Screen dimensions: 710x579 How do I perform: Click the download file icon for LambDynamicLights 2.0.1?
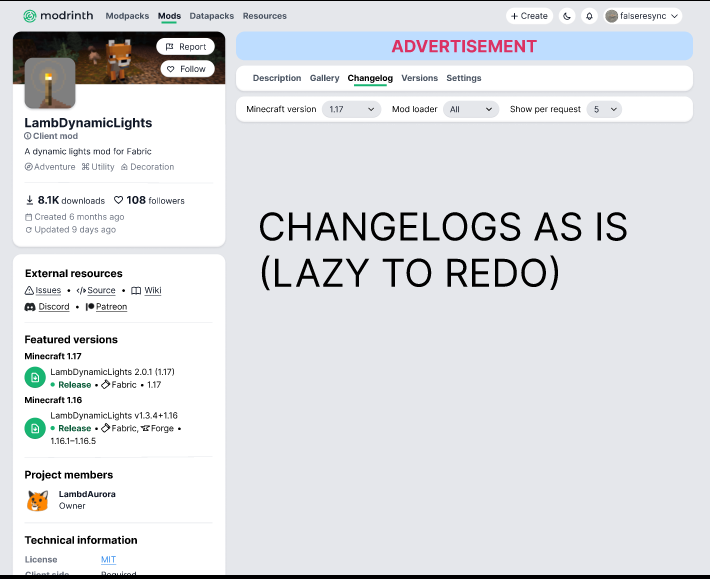click(x=35, y=377)
